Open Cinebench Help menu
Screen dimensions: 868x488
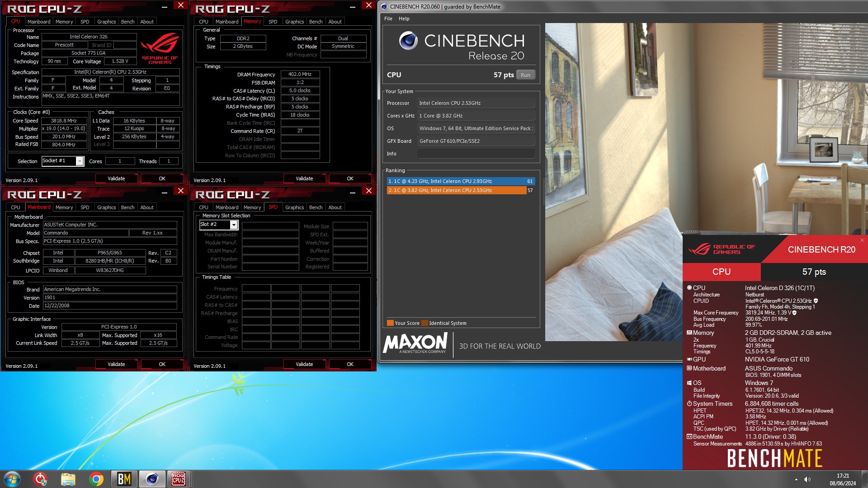[x=404, y=19]
